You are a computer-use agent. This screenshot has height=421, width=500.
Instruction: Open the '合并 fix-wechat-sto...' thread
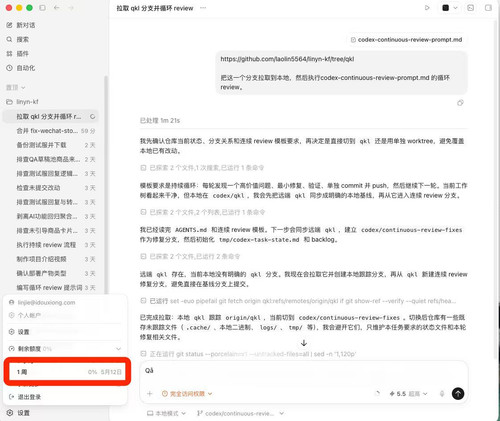point(50,131)
